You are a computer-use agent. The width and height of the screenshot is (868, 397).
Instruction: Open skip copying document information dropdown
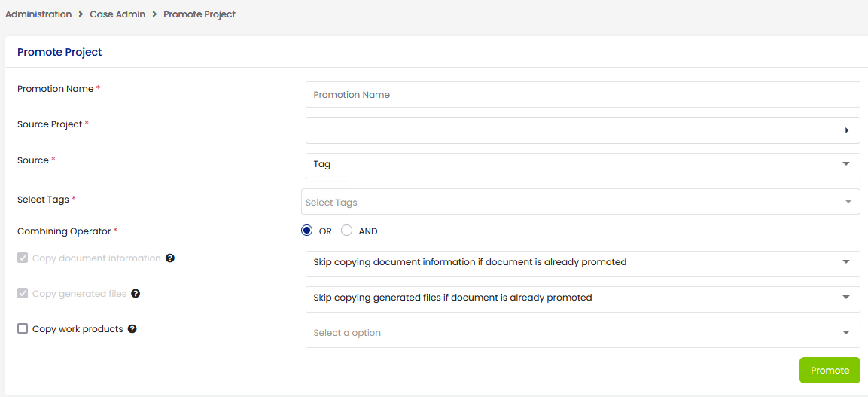coord(583,264)
